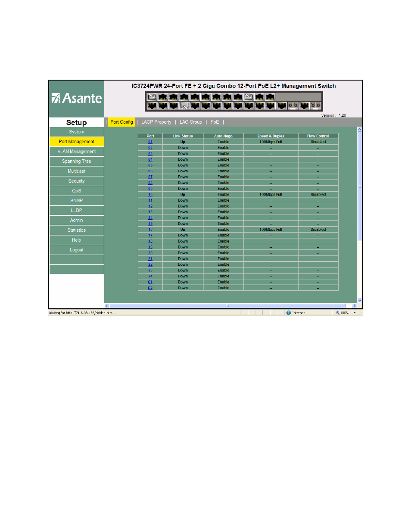Open port 11 configuration link

coord(150,200)
